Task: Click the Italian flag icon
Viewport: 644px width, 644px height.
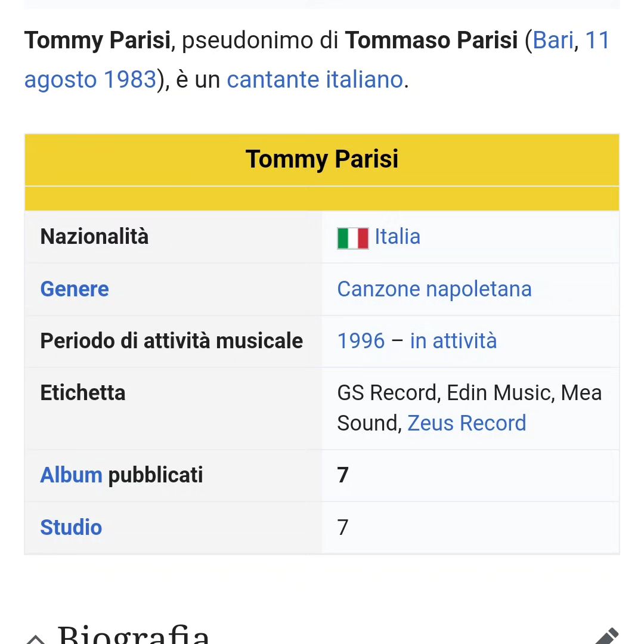Action: [353, 238]
